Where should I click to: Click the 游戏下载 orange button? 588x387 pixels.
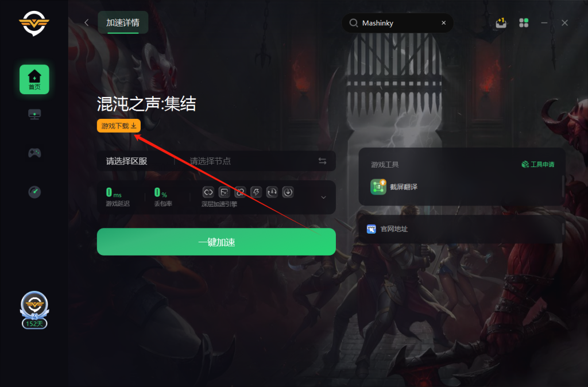coord(119,126)
